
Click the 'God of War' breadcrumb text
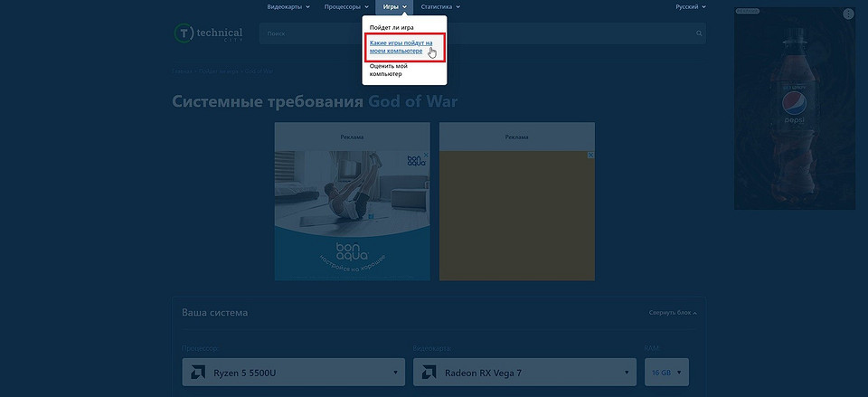click(259, 71)
